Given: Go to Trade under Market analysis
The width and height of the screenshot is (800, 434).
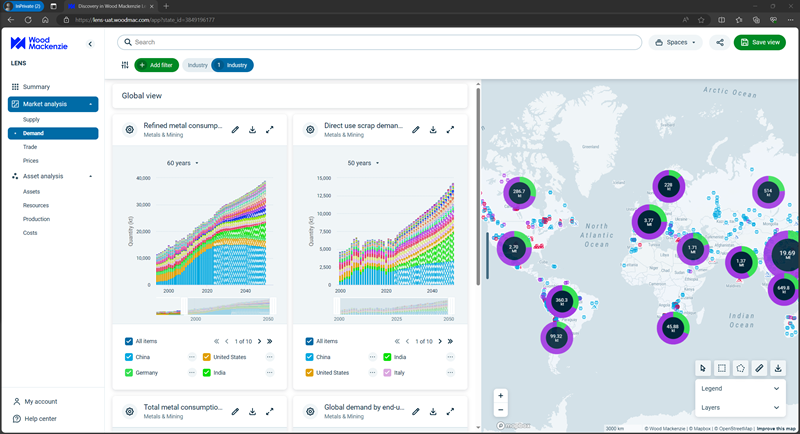Looking at the screenshot, I should tap(30, 147).
